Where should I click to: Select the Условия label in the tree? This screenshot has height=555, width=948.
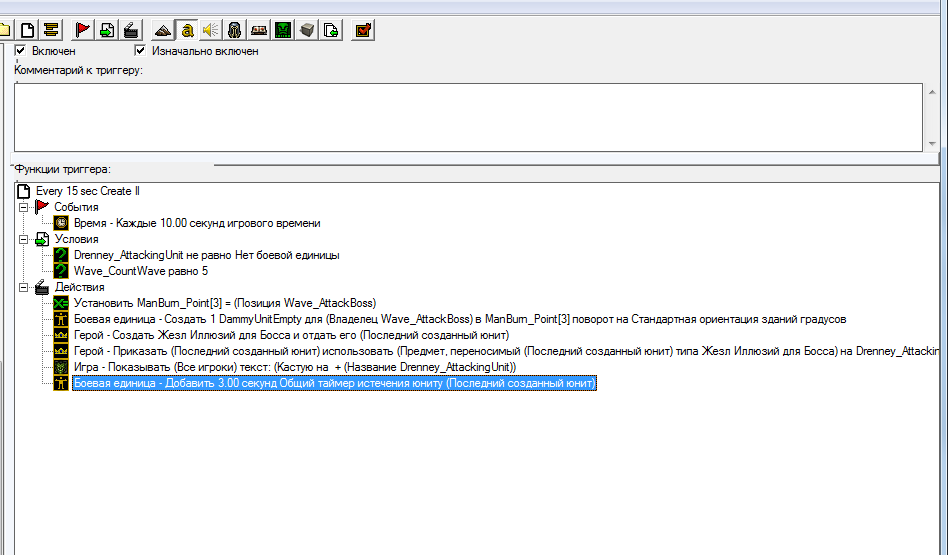coord(76,239)
